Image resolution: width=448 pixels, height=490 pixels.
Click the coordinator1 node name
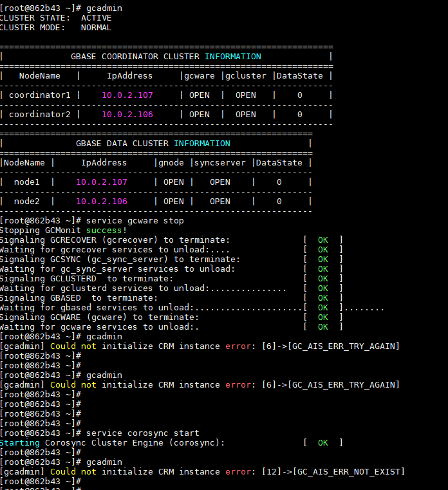point(40,95)
